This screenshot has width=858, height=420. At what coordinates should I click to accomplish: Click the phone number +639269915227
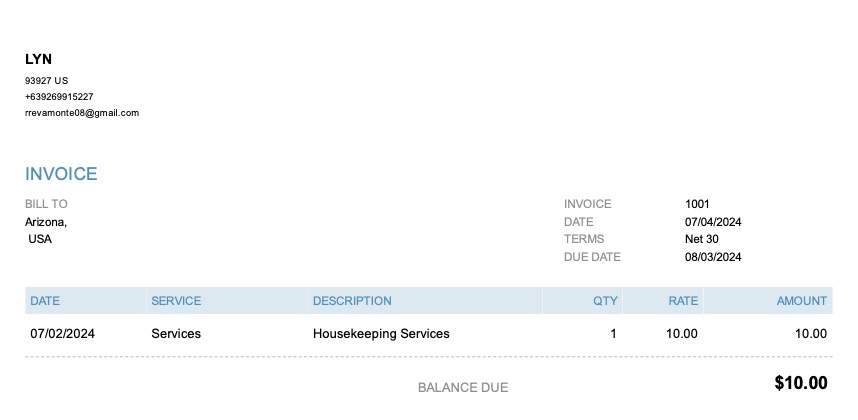coord(59,97)
